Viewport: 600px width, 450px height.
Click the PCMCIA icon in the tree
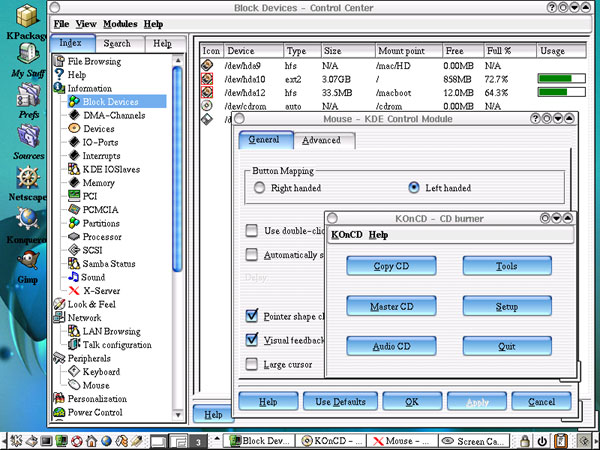[74, 210]
